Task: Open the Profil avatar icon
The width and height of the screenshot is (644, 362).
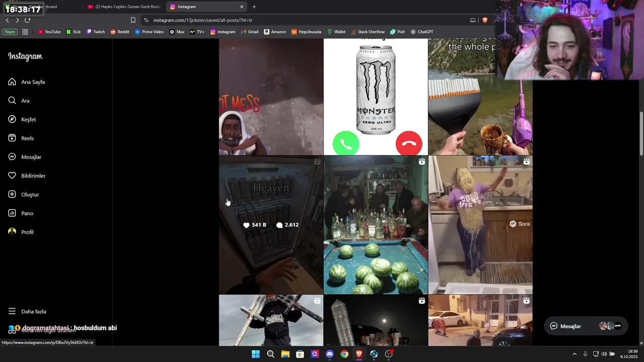Action: tap(12, 232)
